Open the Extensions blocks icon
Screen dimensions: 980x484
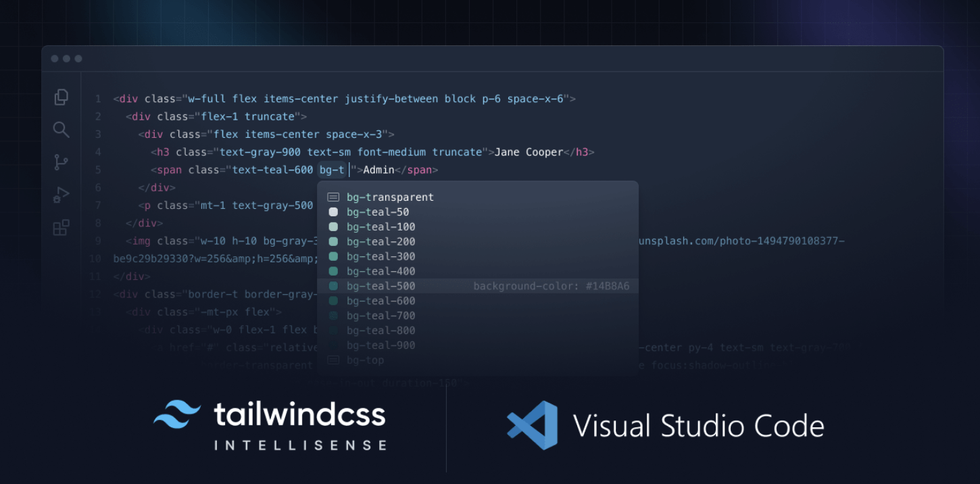pyautogui.click(x=62, y=227)
